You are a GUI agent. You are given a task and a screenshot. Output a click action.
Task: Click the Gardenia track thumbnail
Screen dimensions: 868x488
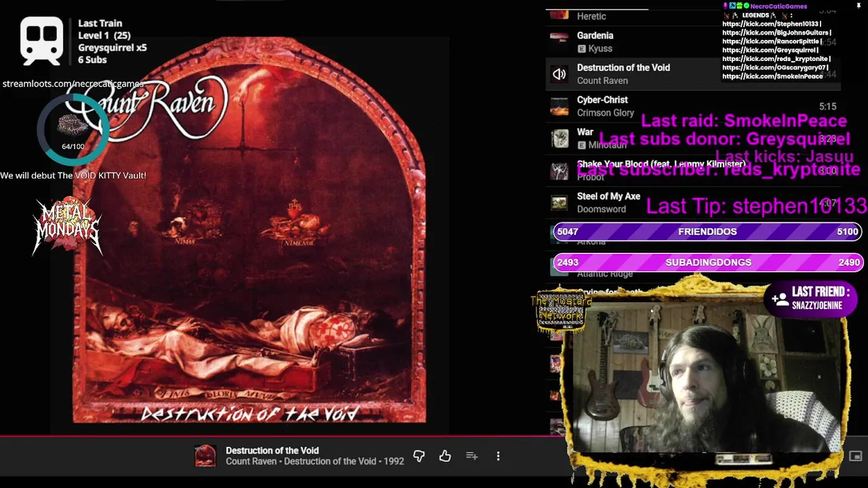(559, 41)
